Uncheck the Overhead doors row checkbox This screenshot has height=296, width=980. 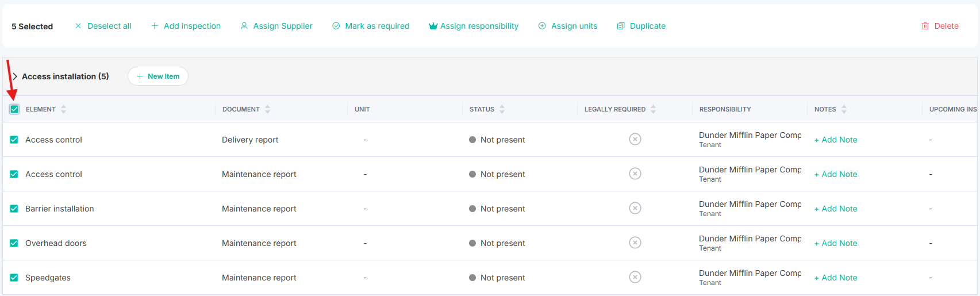pos(14,243)
